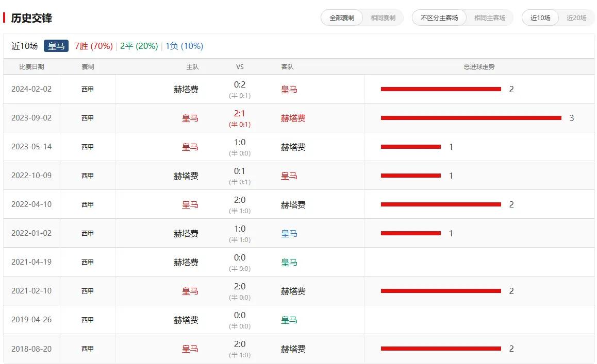Image resolution: width=597 pixels, height=364 pixels.
Task: Select the 不区分主客场 option
Action: pyautogui.click(x=439, y=18)
